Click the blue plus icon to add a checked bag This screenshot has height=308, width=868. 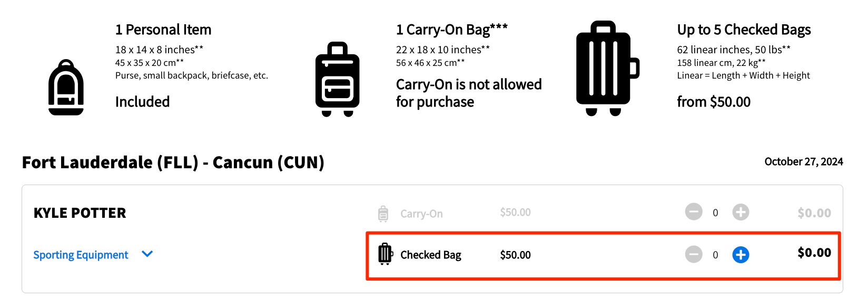click(x=741, y=255)
